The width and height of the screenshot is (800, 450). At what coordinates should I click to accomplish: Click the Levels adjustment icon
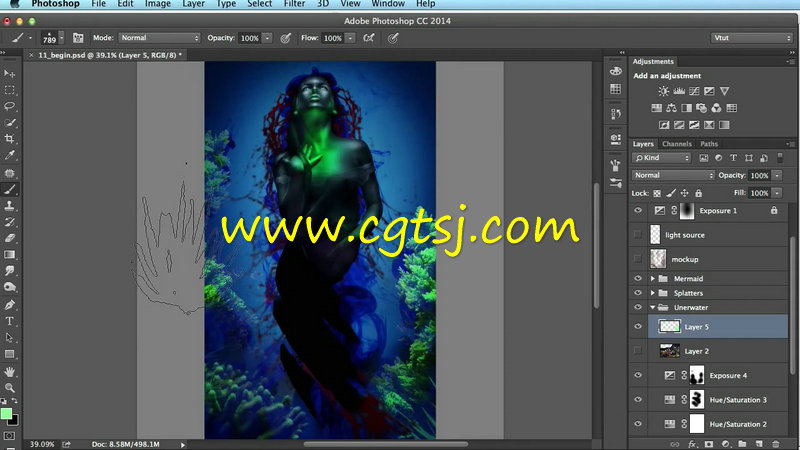click(x=679, y=91)
